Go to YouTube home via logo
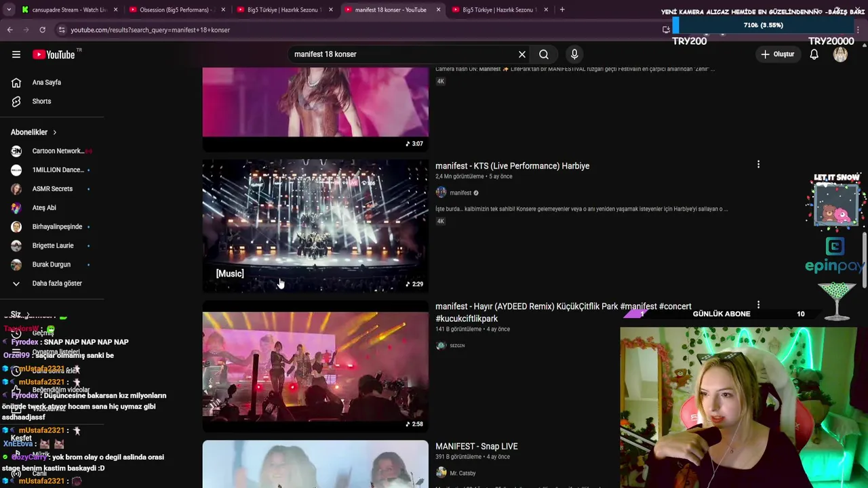This screenshot has width=868, height=488. click(x=54, y=54)
